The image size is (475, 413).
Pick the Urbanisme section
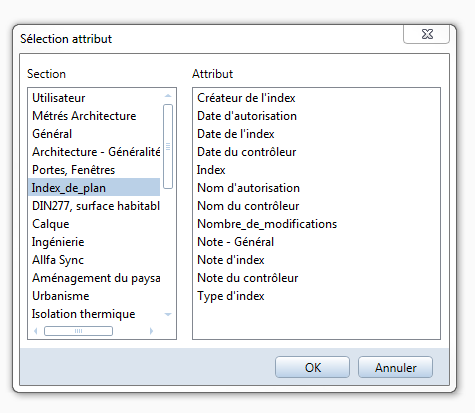[61, 296]
